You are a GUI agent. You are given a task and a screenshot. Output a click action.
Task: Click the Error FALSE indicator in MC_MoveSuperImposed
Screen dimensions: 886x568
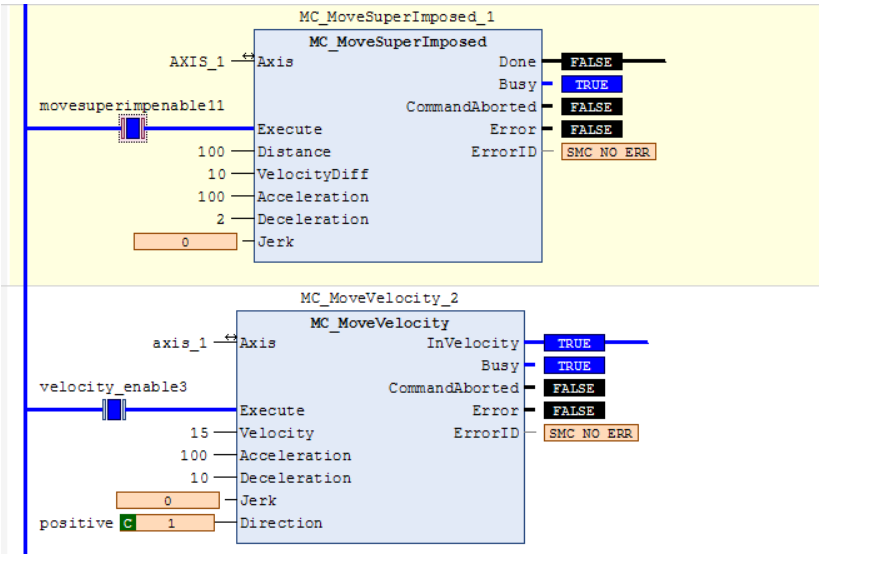point(591,129)
